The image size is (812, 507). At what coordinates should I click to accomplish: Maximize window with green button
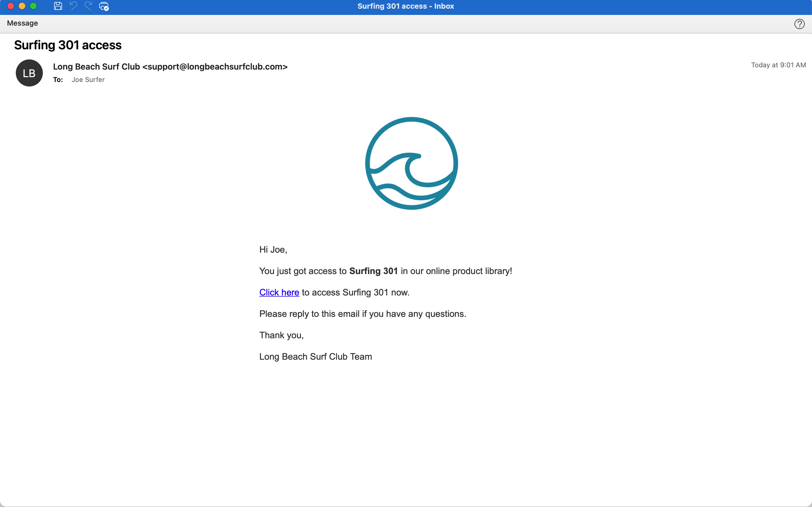point(33,6)
